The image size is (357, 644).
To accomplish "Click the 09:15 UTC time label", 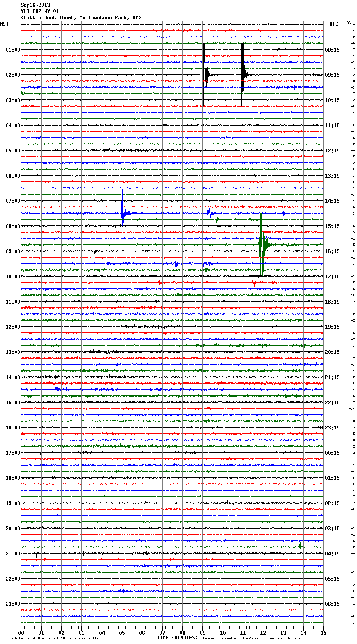I will point(332,75).
